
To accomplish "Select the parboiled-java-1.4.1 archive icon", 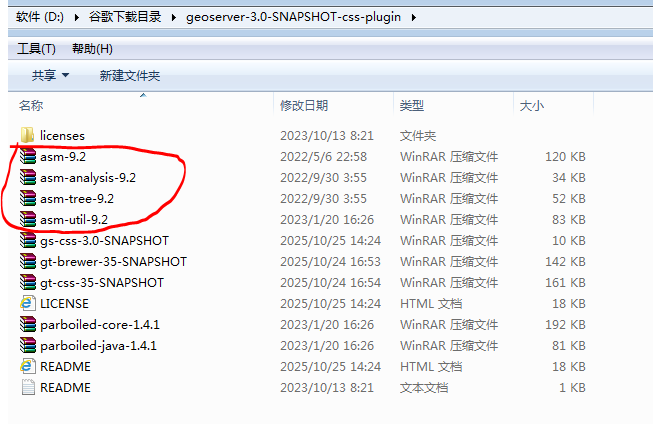I will point(27,345).
